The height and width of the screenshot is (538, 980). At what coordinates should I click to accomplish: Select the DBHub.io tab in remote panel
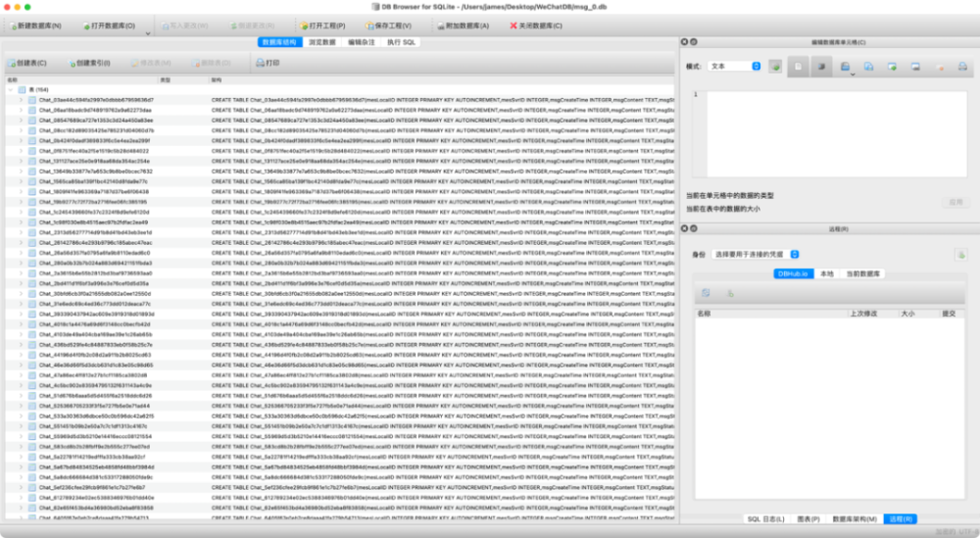pos(793,273)
